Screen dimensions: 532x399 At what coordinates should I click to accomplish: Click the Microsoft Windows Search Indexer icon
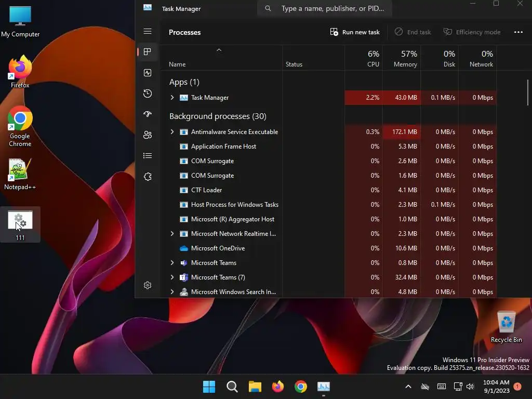tap(183, 292)
